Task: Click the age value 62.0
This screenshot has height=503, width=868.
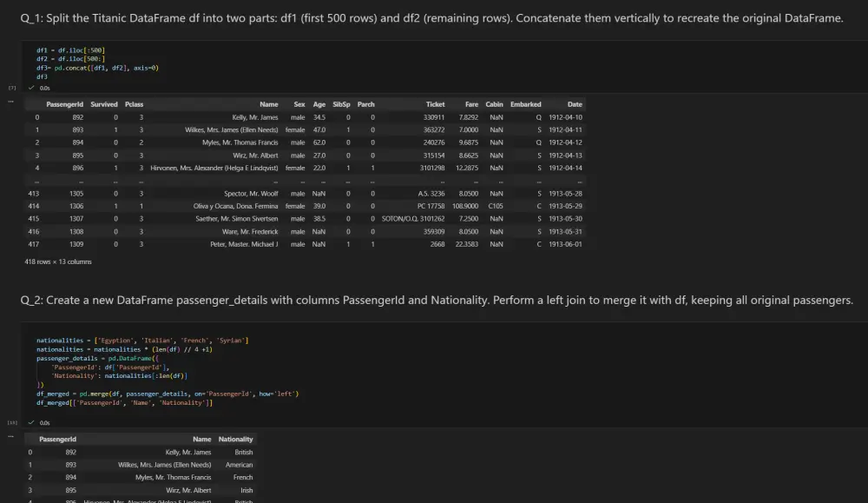Action: click(x=319, y=142)
